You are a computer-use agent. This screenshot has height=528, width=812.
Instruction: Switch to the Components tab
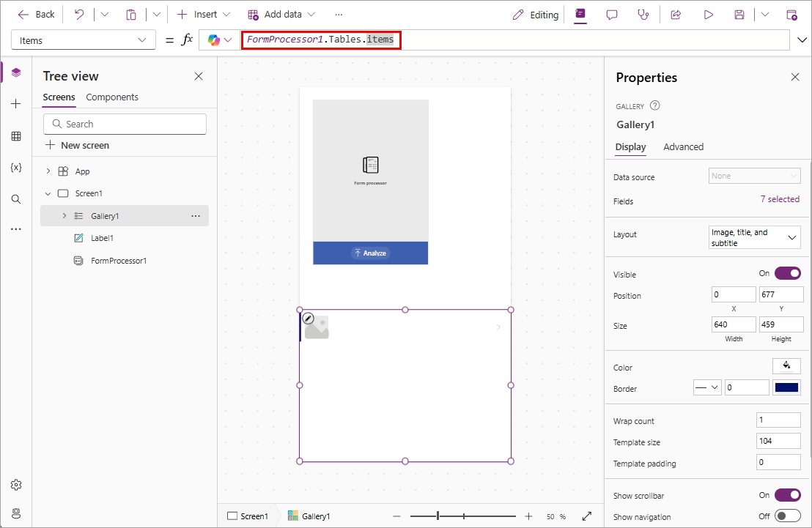112,97
